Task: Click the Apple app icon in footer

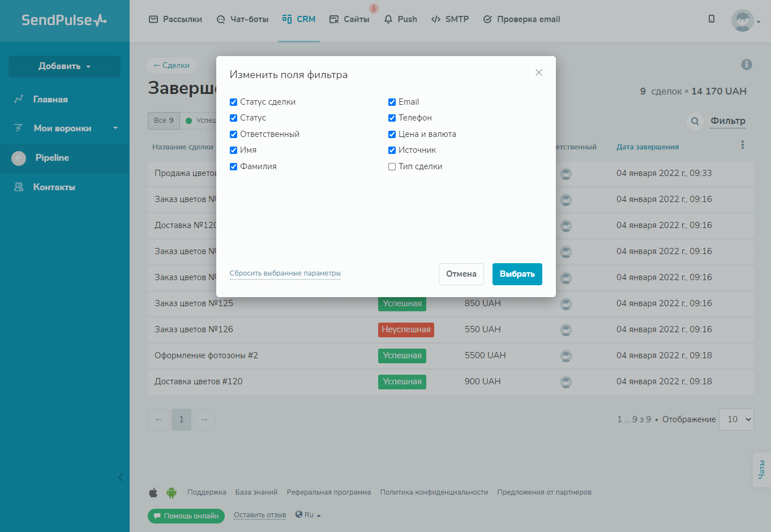Action: click(x=153, y=492)
